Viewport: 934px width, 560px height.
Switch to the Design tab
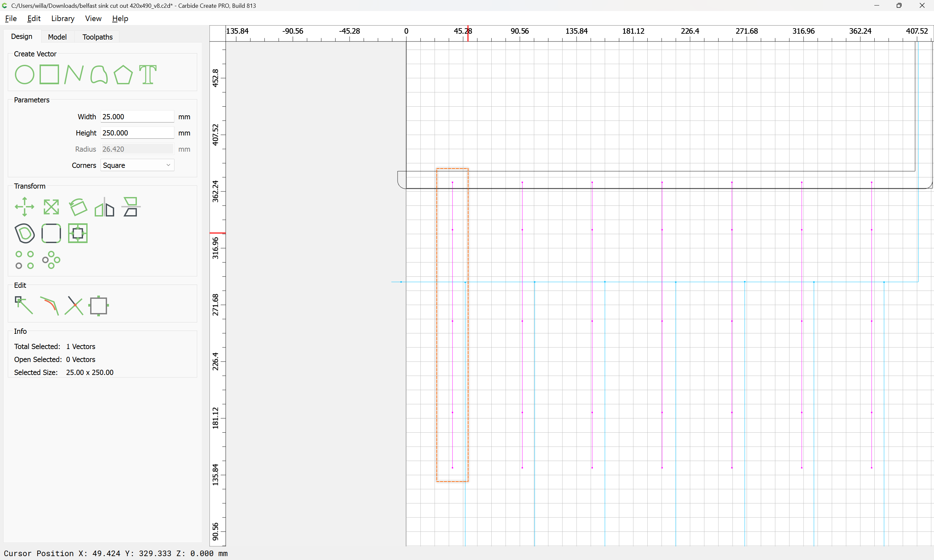(21, 36)
